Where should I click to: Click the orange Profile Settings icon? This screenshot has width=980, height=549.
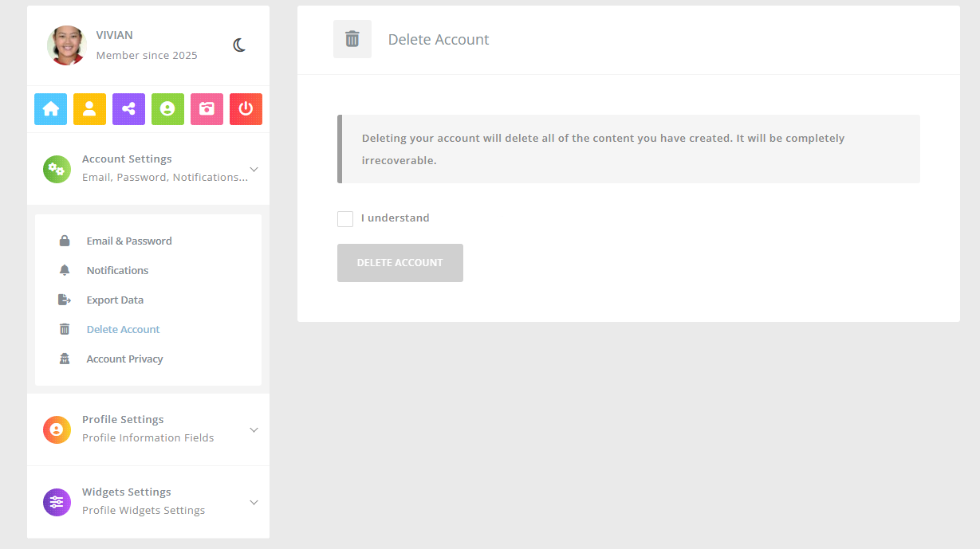(x=57, y=429)
